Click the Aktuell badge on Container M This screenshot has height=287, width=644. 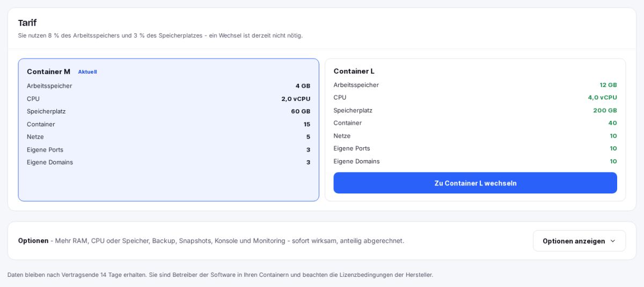click(x=87, y=71)
